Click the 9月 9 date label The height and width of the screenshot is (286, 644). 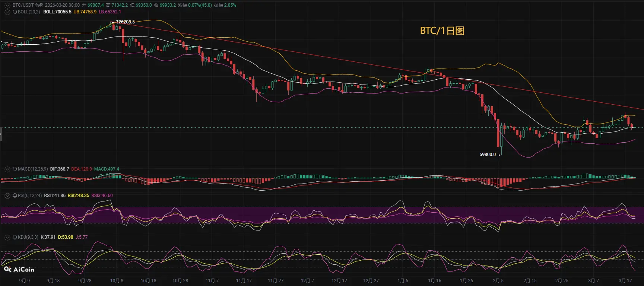coord(25,281)
